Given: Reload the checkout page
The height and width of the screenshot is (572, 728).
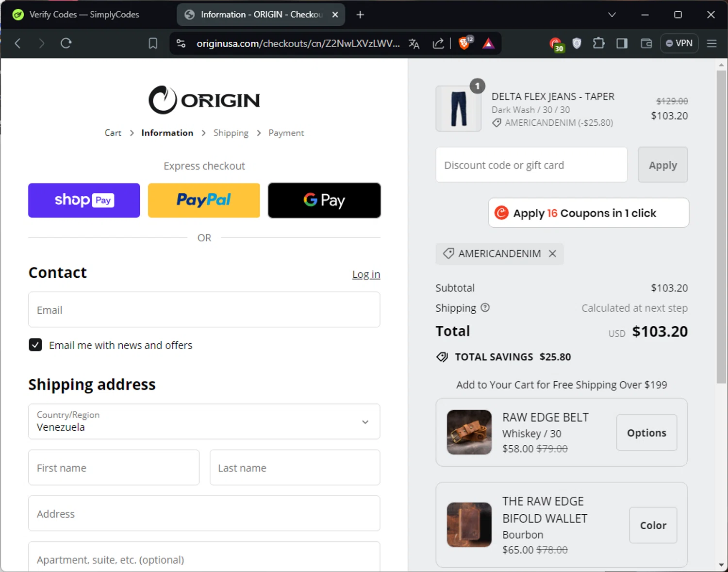Looking at the screenshot, I should (x=66, y=44).
